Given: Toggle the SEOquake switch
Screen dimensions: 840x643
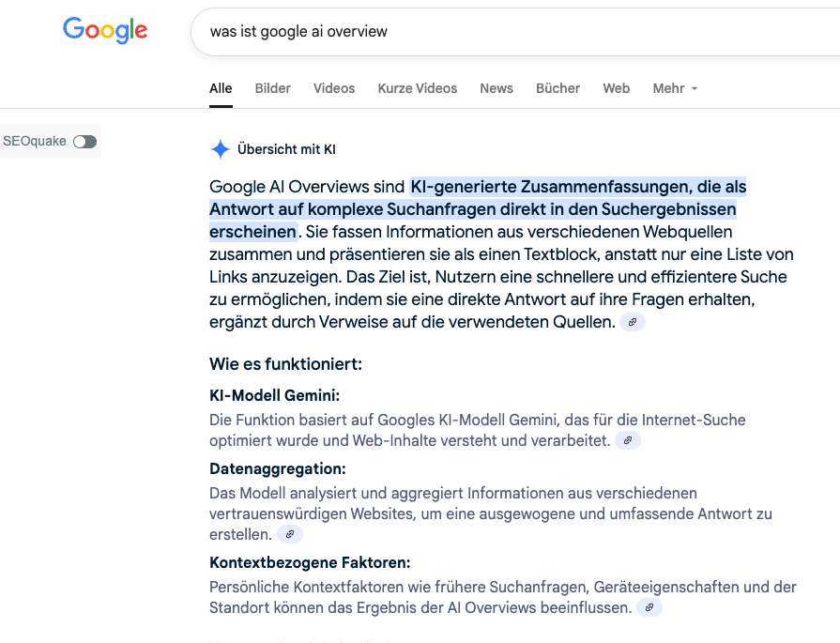Looking at the screenshot, I should [x=85, y=142].
